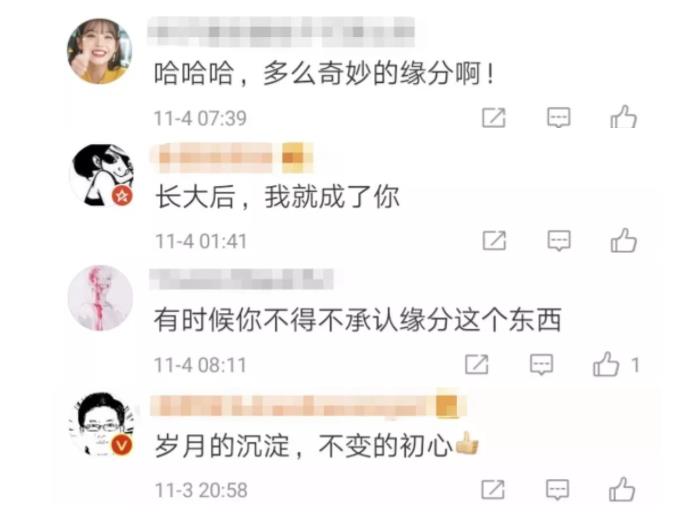Open the smiling girl avatar profile
The height and width of the screenshot is (525, 687).
(x=99, y=51)
